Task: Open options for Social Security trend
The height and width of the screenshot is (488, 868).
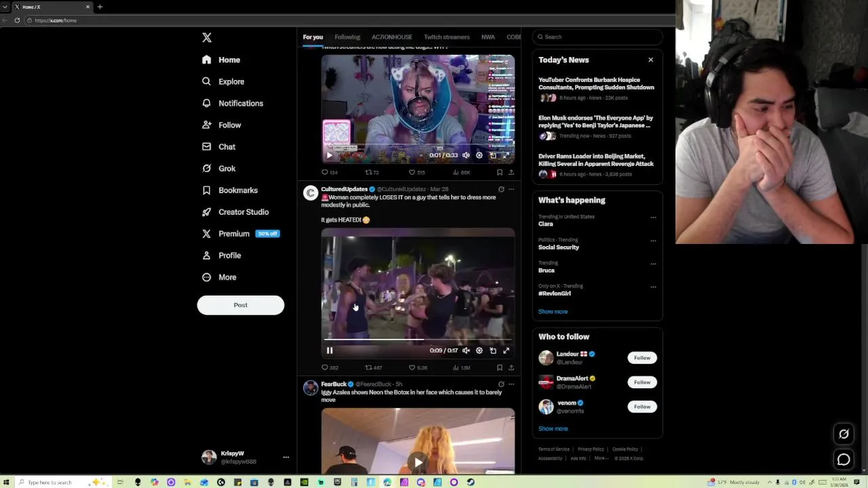Action: [653, 241]
